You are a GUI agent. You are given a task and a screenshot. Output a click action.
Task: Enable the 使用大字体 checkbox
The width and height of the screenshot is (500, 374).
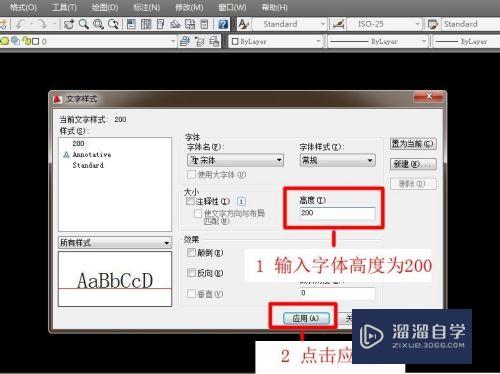click(191, 174)
